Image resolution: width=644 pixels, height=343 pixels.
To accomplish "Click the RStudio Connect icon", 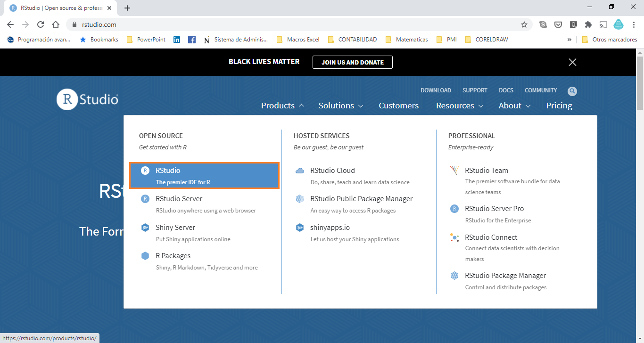I will 454,237.
